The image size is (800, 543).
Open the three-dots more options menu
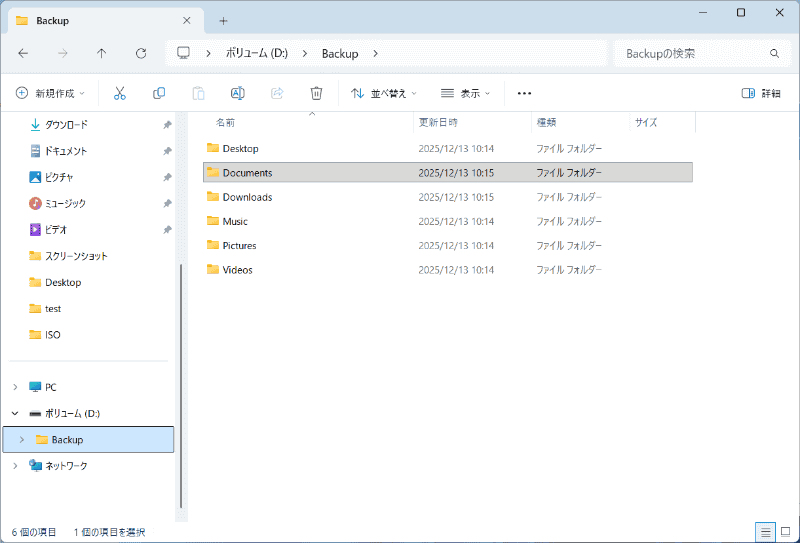tap(524, 93)
